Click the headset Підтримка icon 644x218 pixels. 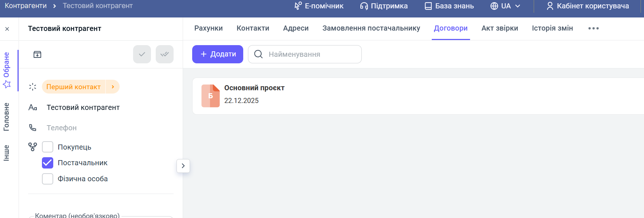364,6
